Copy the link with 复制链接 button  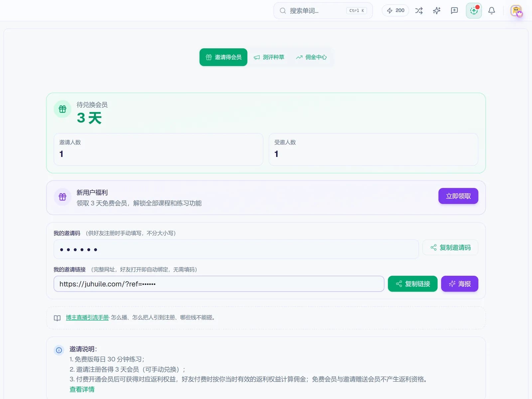pos(413,284)
